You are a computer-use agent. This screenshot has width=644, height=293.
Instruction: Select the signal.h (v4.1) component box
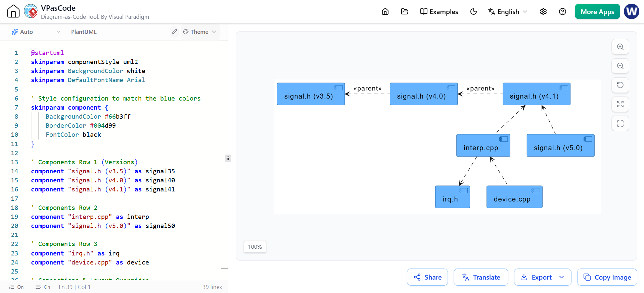pos(537,94)
